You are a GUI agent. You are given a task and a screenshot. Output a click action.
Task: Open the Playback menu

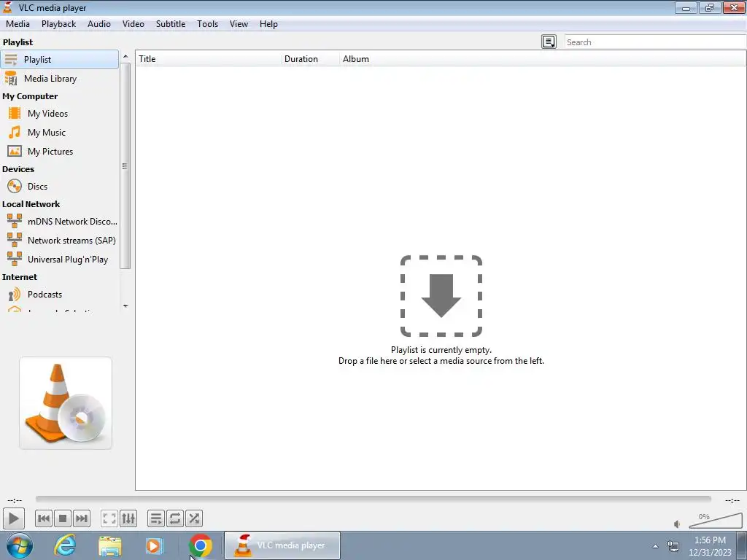pos(58,24)
